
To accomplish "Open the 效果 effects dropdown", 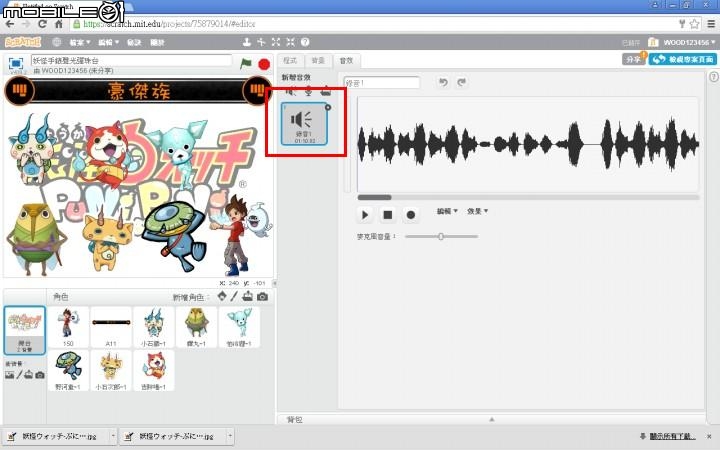I will tap(478, 211).
